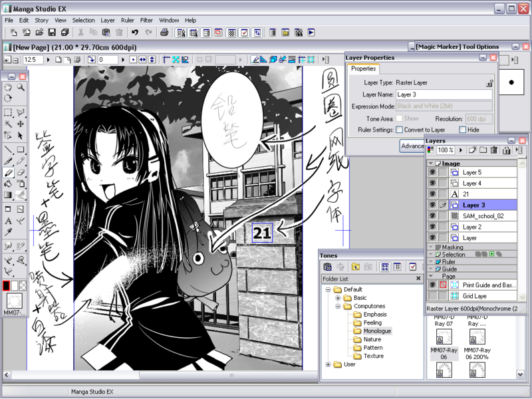Select the Eyedropper tool

coord(8,232)
